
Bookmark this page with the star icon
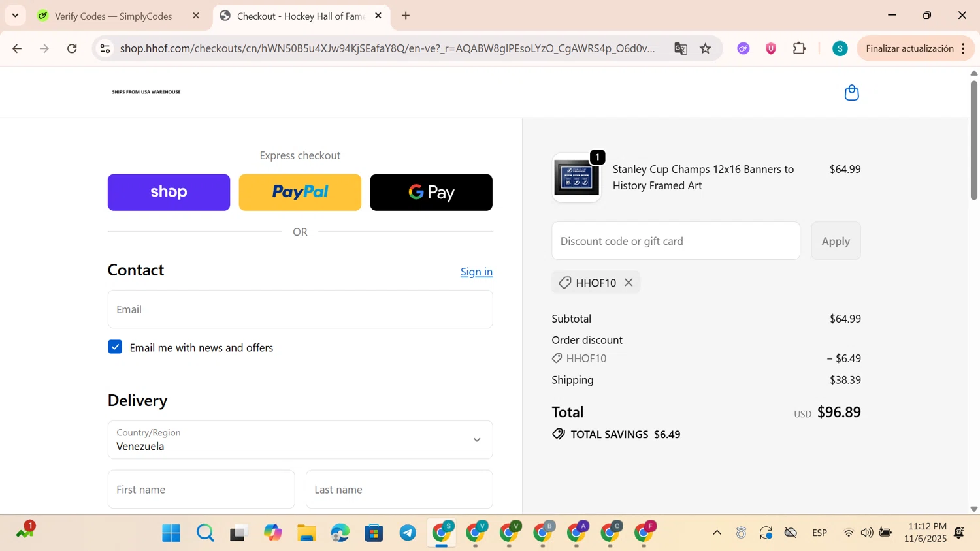[x=706, y=48]
